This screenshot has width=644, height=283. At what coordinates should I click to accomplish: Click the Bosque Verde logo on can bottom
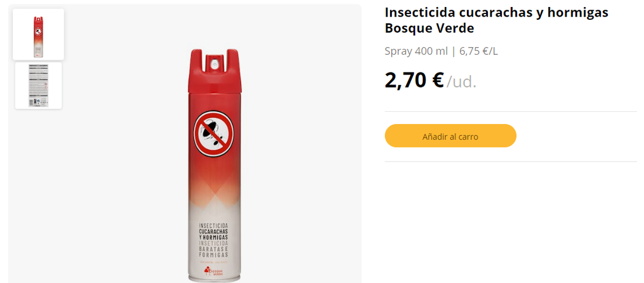pos(215,271)
